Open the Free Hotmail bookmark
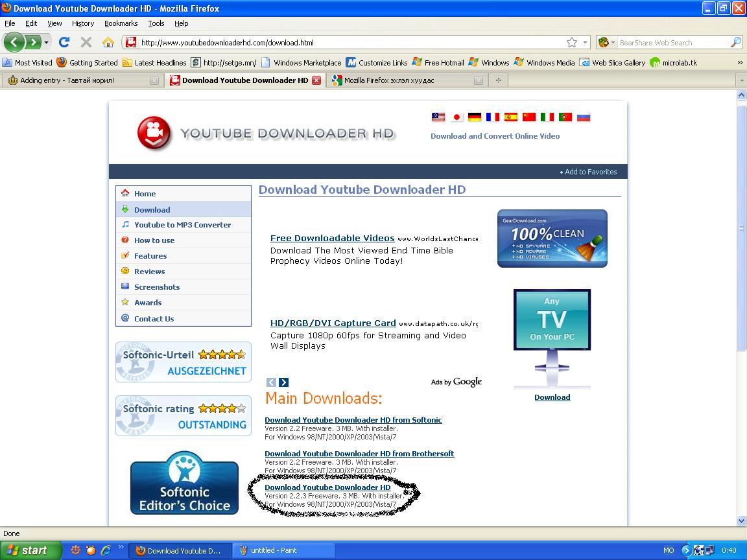This screenshot has width=747, height=560. point(438,62)
